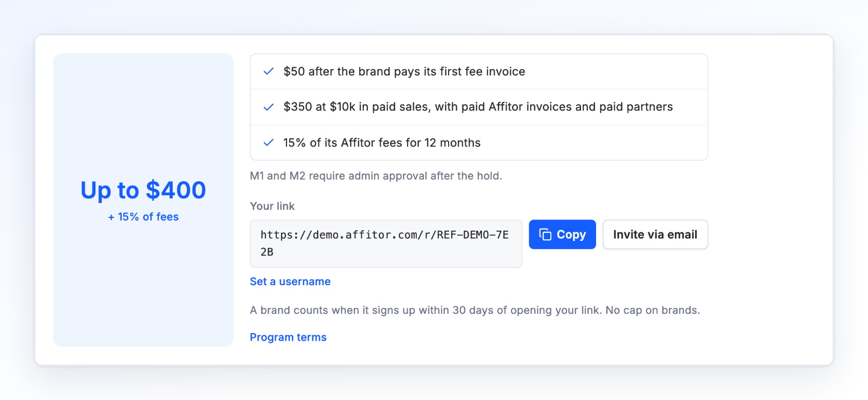Click the 'A brand counts when it signs up' note
868x400 pixels.
pyautogui.click(x=475, y=310)
